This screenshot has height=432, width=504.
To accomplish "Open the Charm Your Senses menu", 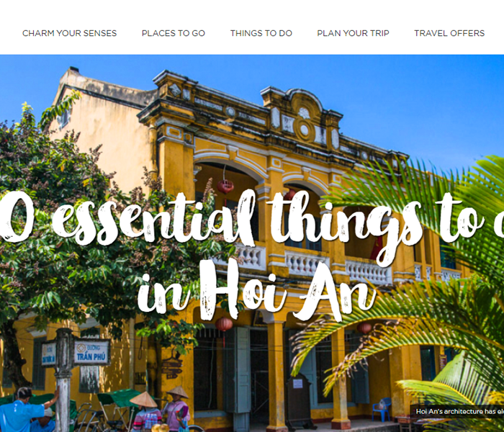I will (69, 33).
